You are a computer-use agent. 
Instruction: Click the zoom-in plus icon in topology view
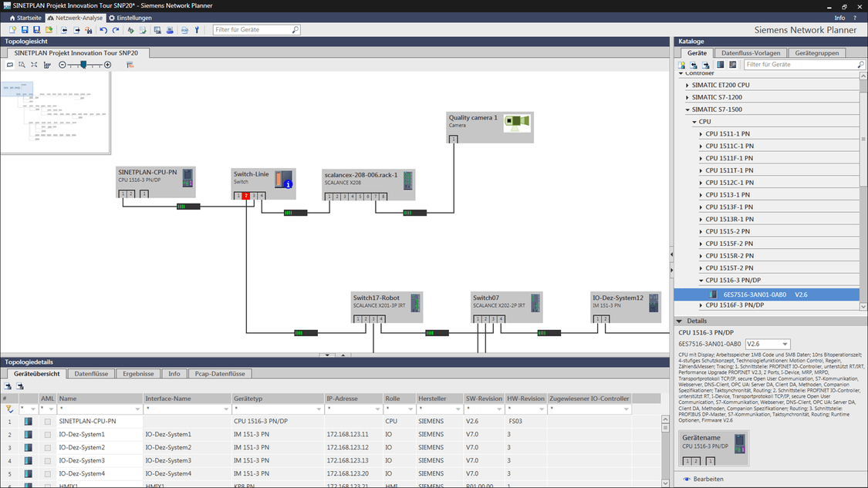[107, 65]
